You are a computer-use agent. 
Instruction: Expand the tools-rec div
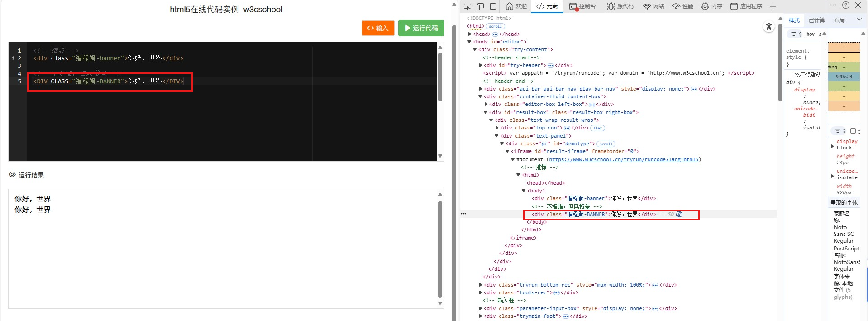pyautogui.click(x=480, y=292)
